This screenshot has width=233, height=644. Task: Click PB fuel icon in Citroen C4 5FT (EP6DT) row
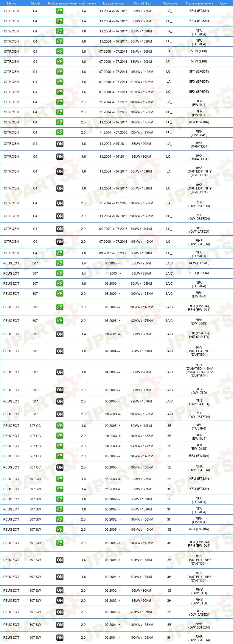coord(60,72)
